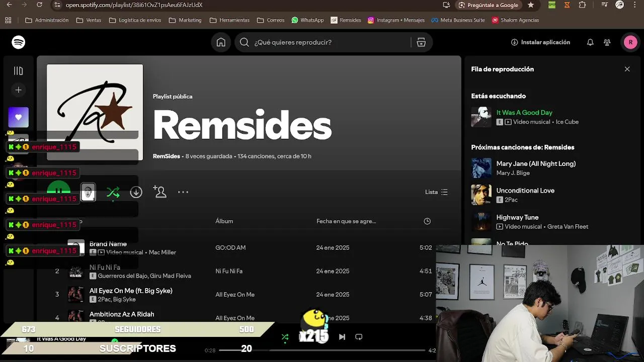Select 'Highway Tune' in the queue
644x362 pixels.
517,217
